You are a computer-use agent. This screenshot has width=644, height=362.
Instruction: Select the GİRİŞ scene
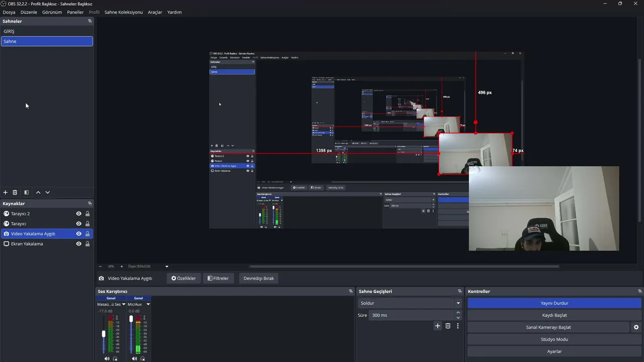[47, 31]
